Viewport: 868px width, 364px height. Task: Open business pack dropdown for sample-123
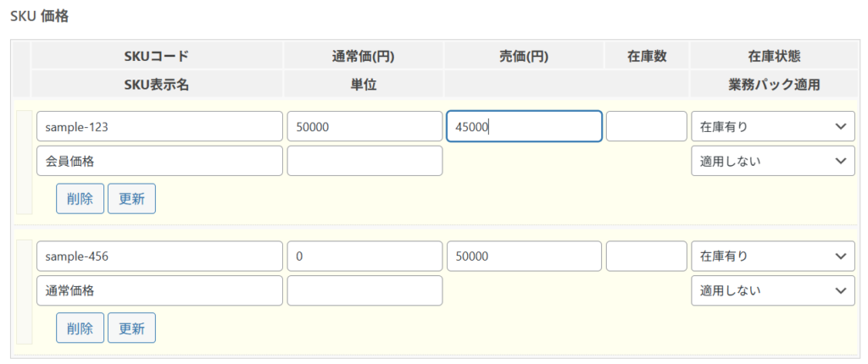[772, 161]
